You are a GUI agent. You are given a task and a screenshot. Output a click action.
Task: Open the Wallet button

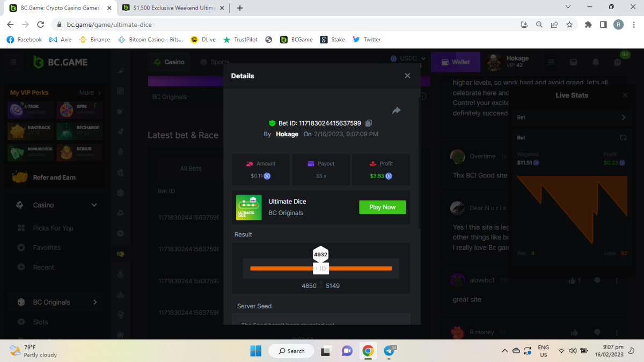(456, 62)
